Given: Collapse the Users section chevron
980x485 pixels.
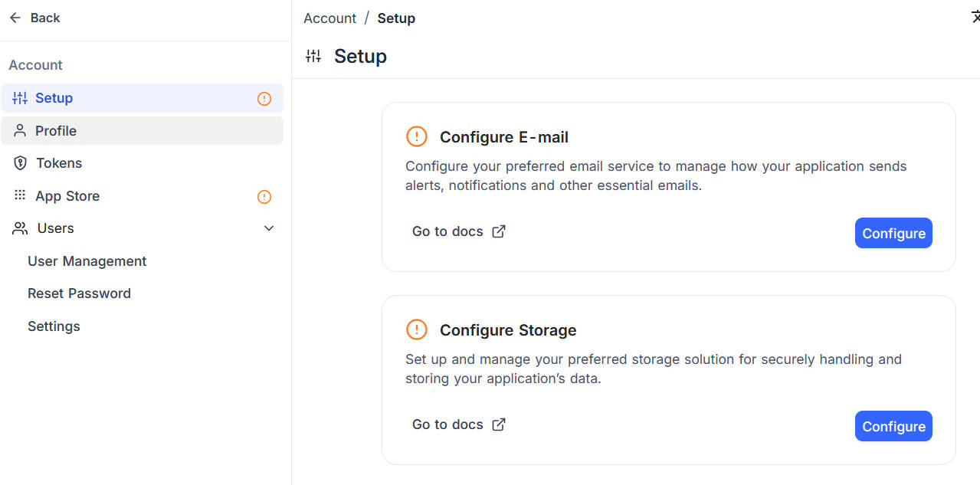Looking at the screenshot, I should click(269, 228).
